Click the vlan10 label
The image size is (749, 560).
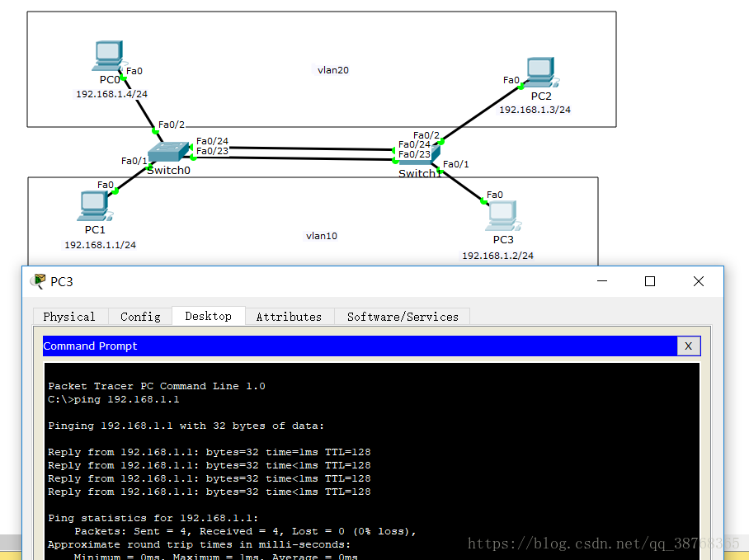pyautogui.click(x=322, y=236)
